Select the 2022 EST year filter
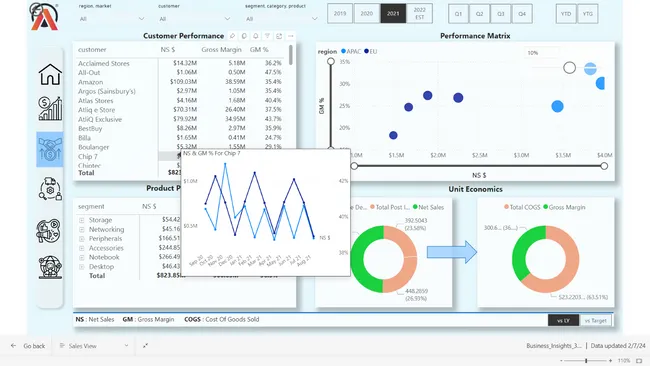The width and height of the screenshot is (650, 366). coord(420,14)
